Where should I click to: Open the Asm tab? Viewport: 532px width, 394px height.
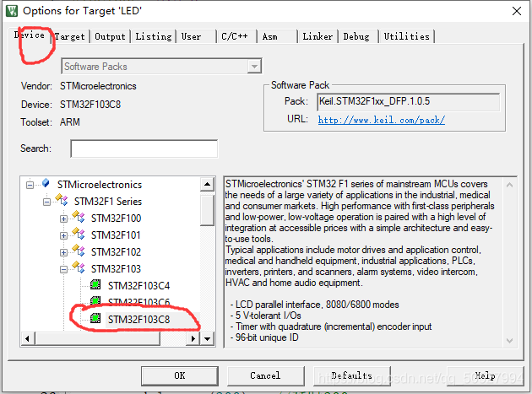pos(269,36)
